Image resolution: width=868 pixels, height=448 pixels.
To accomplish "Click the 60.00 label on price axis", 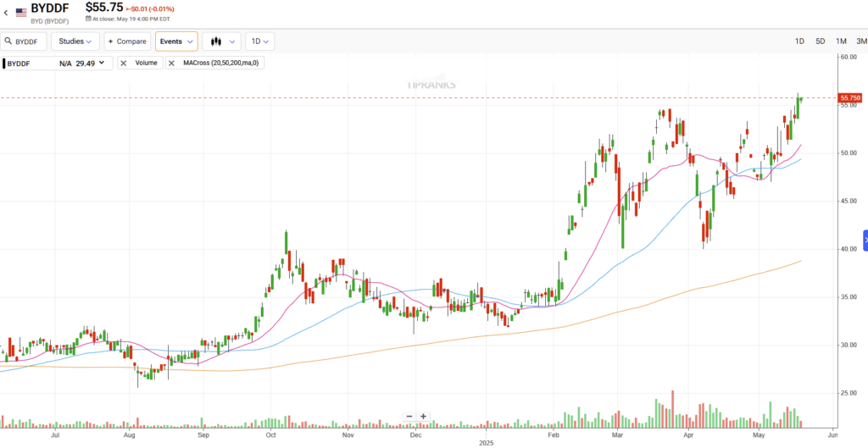I will click(848, 57).
